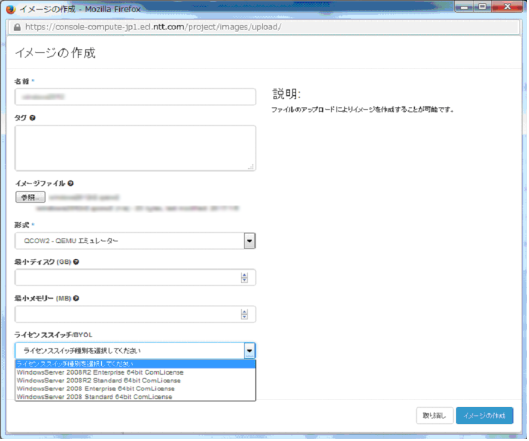The image size is (529, 441).
Task: Click the help icon next to タグ label
Action: [32, 118]
